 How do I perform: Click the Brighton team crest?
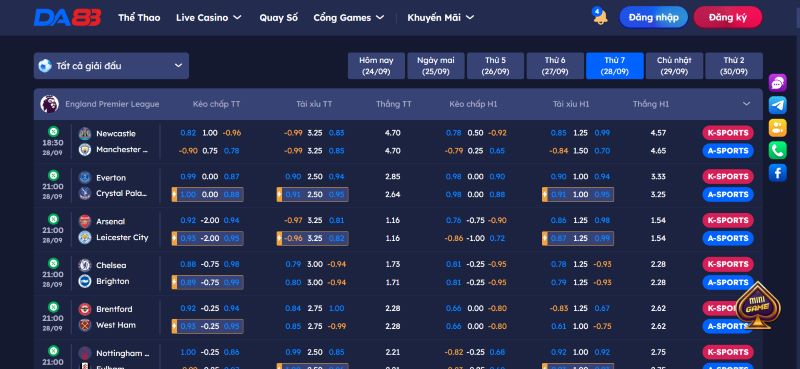85,281
